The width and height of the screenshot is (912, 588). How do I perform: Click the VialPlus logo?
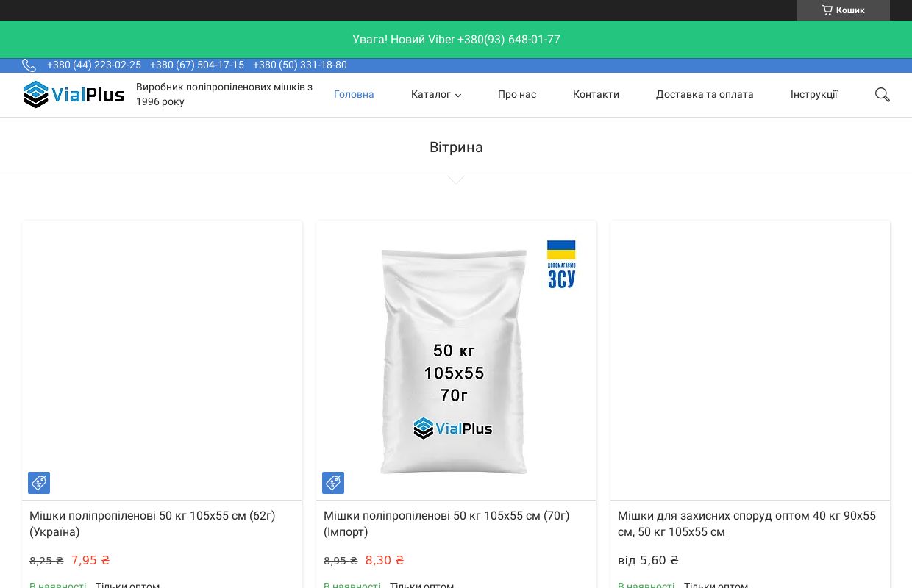pos(74,95)
